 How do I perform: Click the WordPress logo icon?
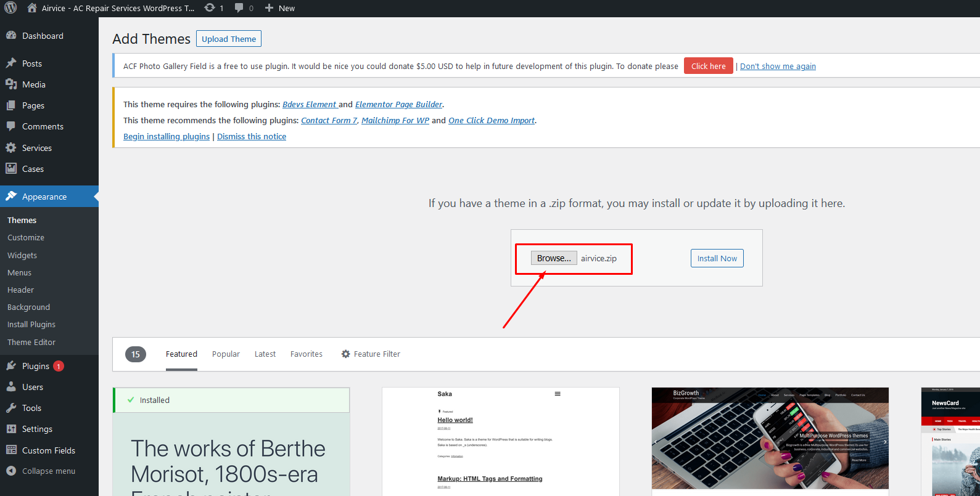[10, 8]
